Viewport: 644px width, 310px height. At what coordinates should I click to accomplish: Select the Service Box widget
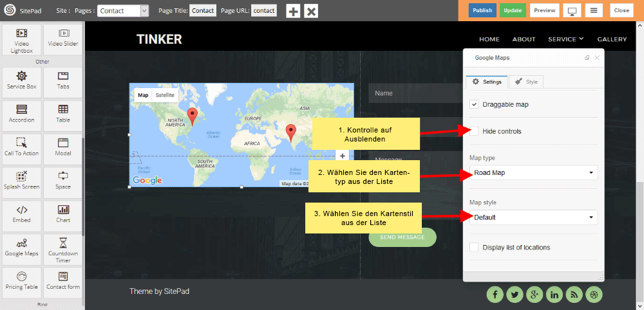[x=22, y=82]
